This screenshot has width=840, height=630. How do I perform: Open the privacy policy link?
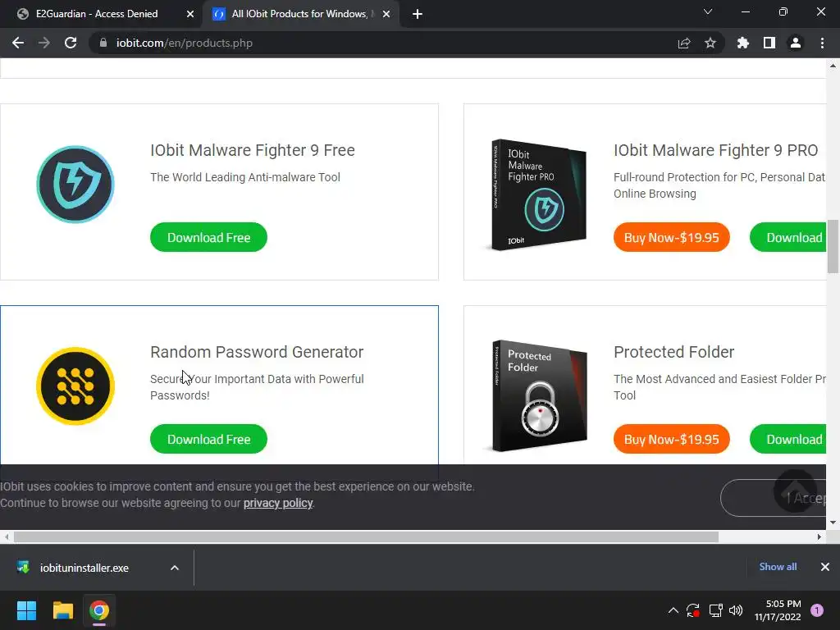tap(278, 503)
